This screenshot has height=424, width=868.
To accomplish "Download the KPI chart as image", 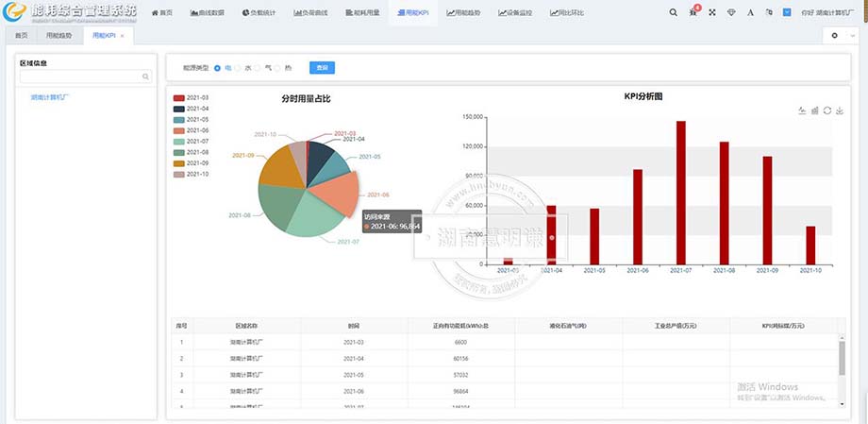I will (840, 110).
